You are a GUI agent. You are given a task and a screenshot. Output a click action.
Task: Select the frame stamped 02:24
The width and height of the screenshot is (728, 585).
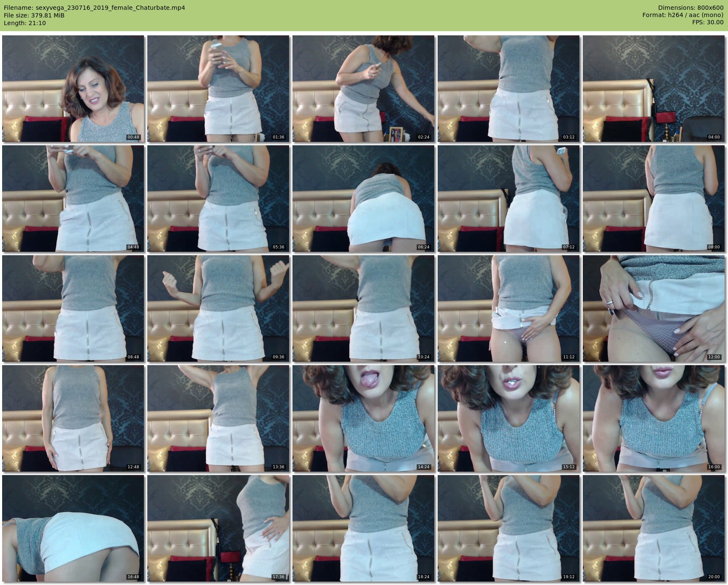364,89
